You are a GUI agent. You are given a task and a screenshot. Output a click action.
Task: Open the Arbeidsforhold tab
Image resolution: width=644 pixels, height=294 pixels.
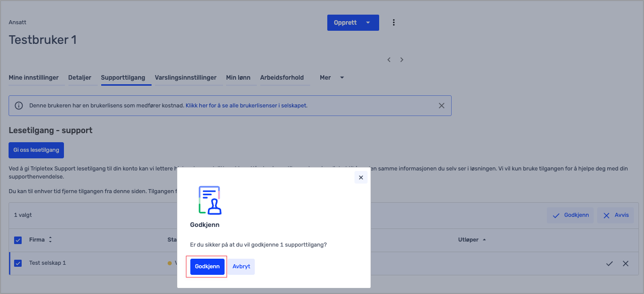(281, 78)
